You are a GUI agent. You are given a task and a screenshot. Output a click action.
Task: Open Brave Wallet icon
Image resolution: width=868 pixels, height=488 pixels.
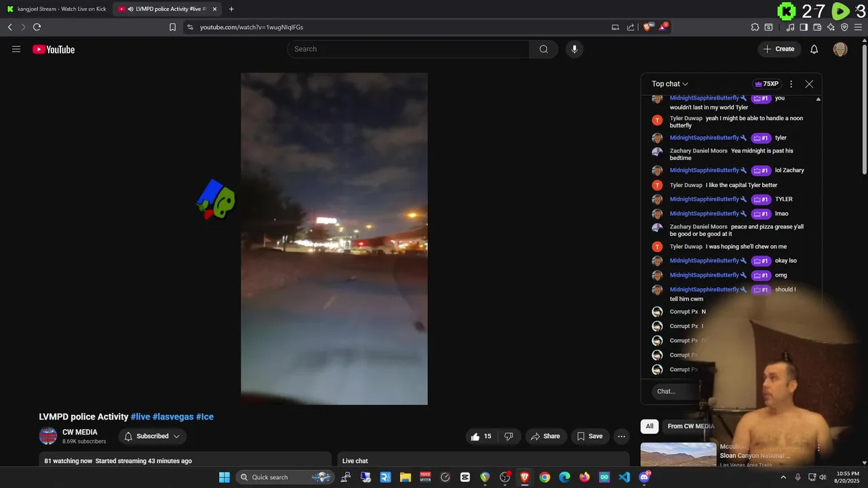(817, 27)
